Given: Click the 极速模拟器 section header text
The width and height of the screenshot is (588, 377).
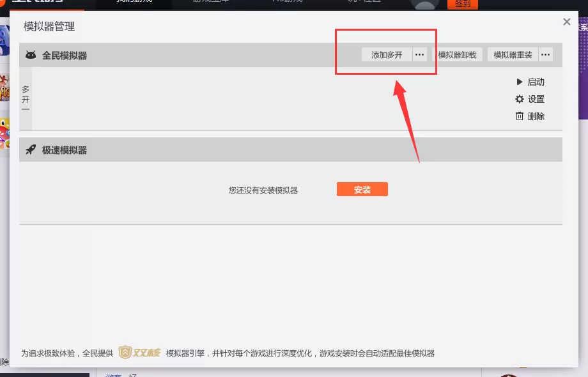Looking at the screenshot, I should (65, 150).
